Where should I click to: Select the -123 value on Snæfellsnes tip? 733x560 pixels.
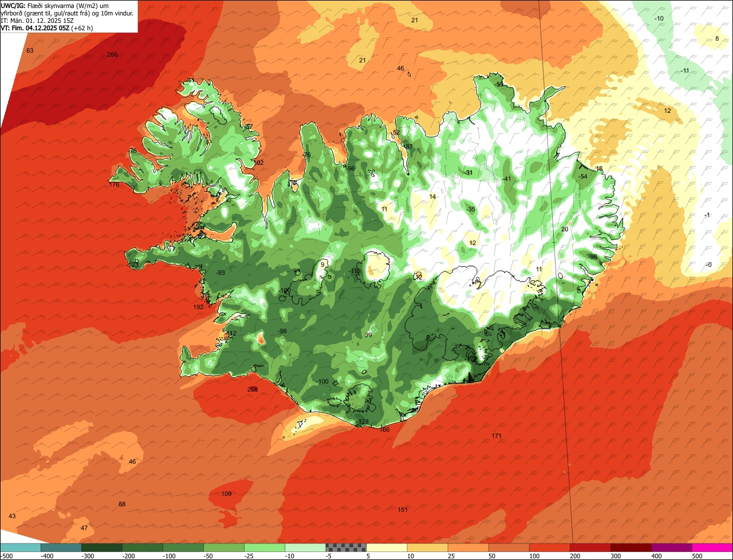pyautogui.click(x=133, y=265)
